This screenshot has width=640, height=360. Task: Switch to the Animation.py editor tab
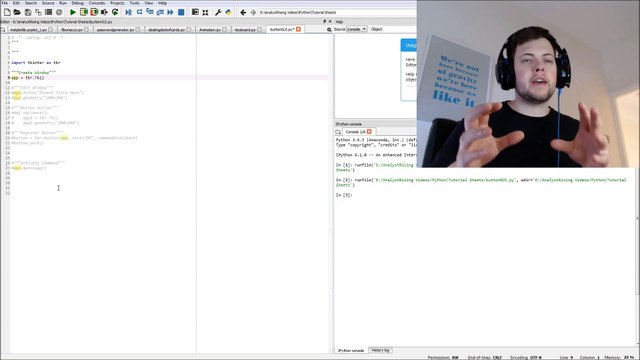click(x=210, y=29)
